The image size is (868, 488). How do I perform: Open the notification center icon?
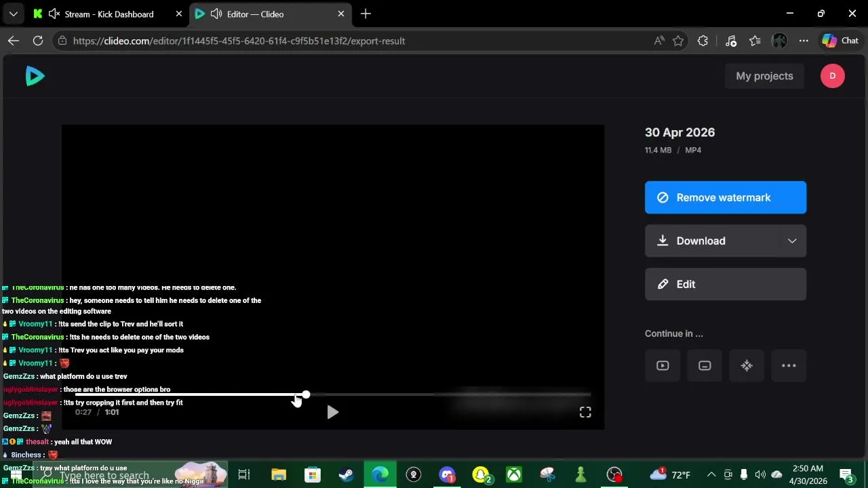(846, 474)
